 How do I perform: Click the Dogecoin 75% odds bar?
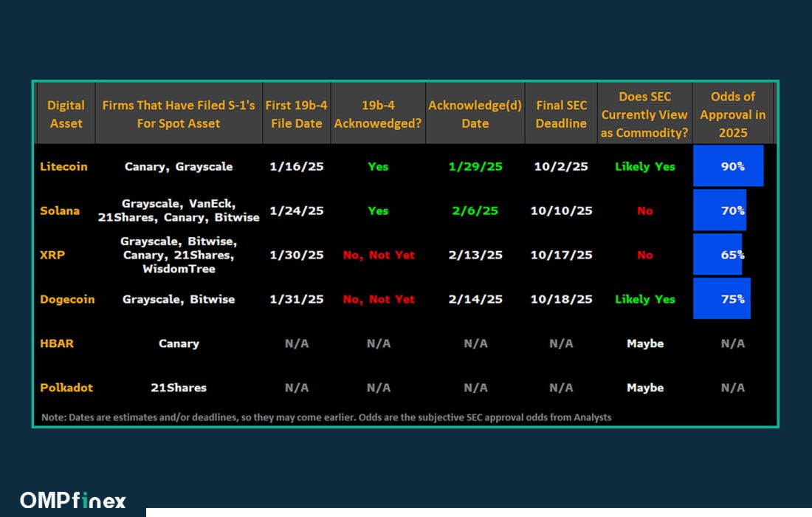pyautogui.click(x=721, y=299)
